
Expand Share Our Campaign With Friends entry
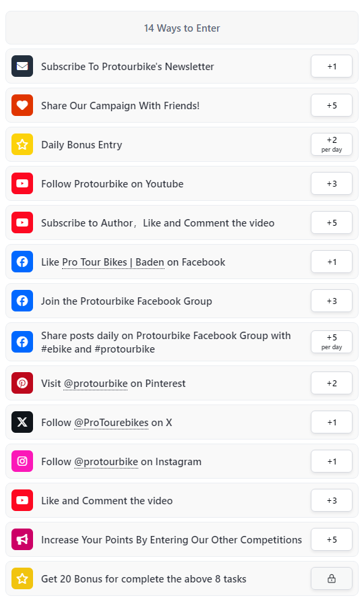click(x=182, y=105)
